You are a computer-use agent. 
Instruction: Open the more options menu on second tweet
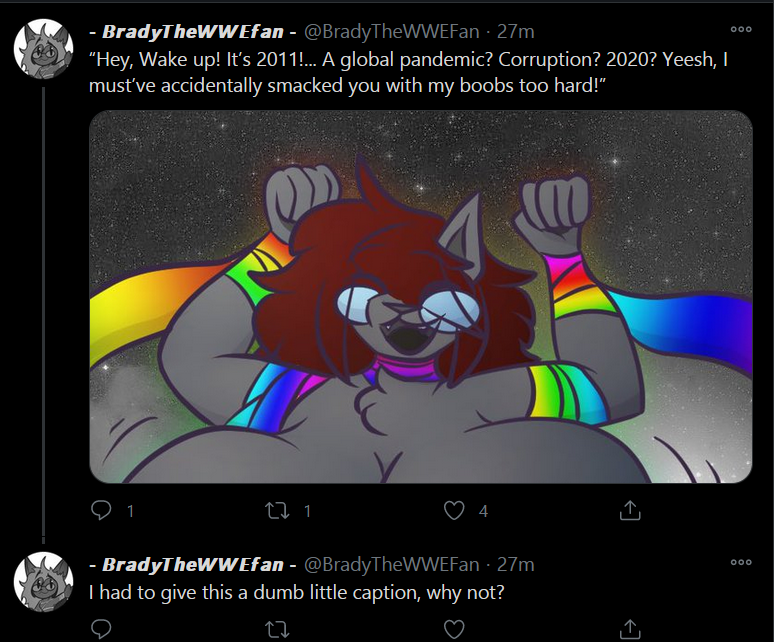741,562
